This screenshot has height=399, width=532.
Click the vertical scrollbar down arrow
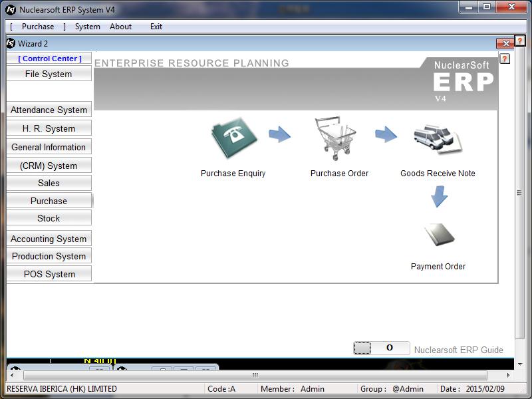point(519,364)
